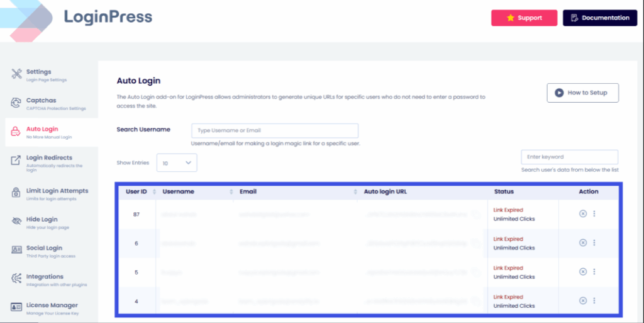
Task: Click the Enter keyword search field
Action: pyautogui.click(x=569, y=157)
